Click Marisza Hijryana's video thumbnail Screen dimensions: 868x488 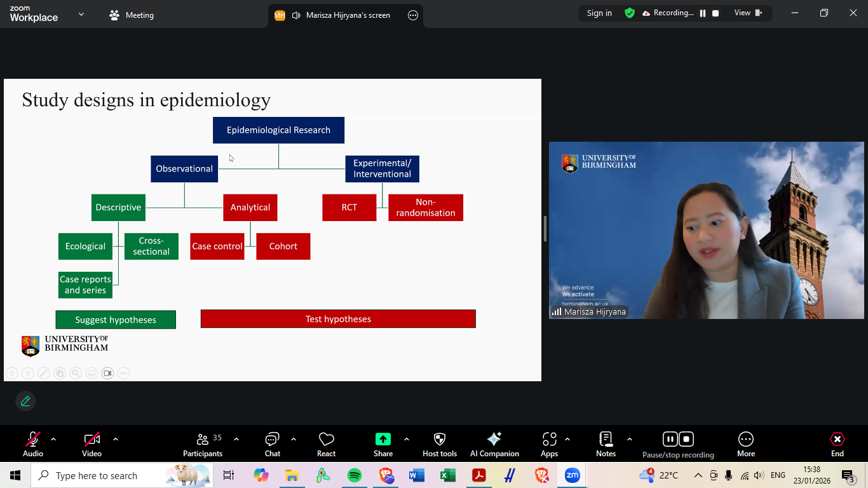click(x=707, y=230)
